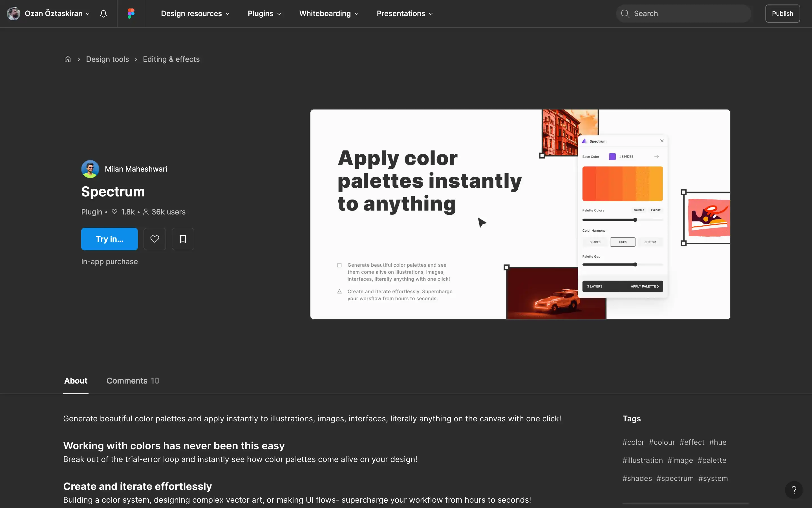Image resolution: width=812 pixels, height=508 pixels.
Task: Open the notifications bell
Action: pyautogui.click(x=103, y=14)
